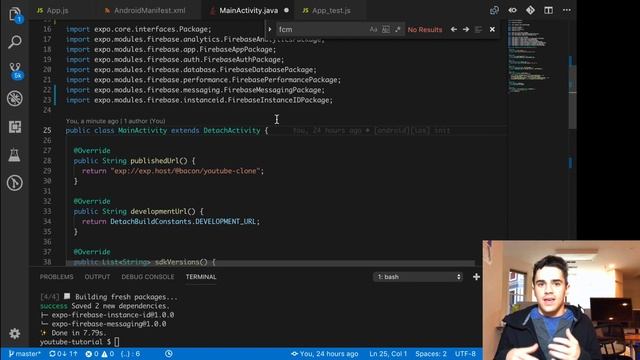The image size is (640, 360).
Task: Click the git diamond icon in editor toolbar
Action: 530,10
